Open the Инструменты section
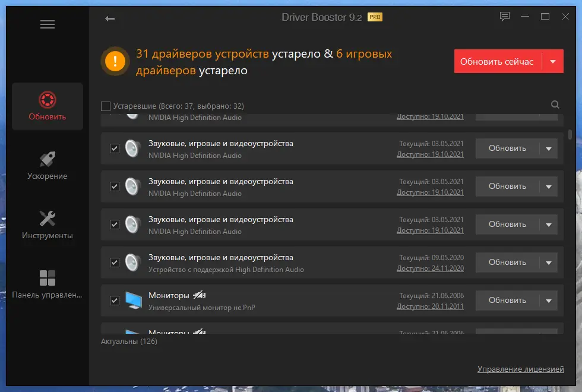 tap(48, 225)
